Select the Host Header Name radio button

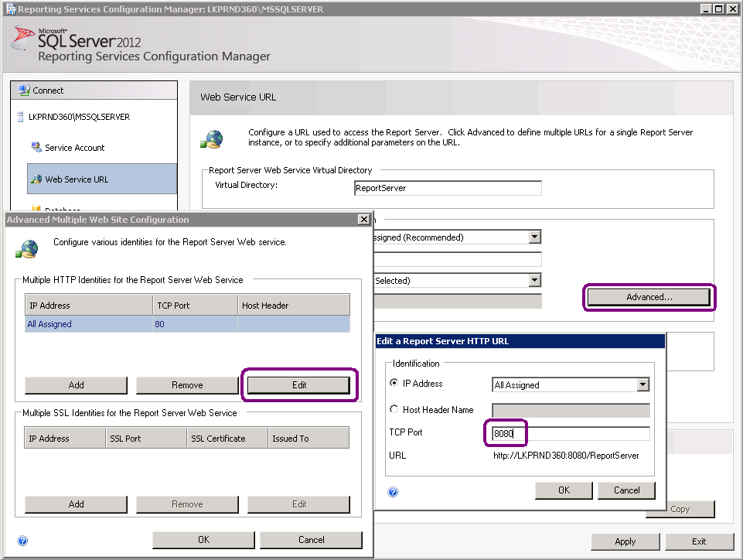pos(394,408)
